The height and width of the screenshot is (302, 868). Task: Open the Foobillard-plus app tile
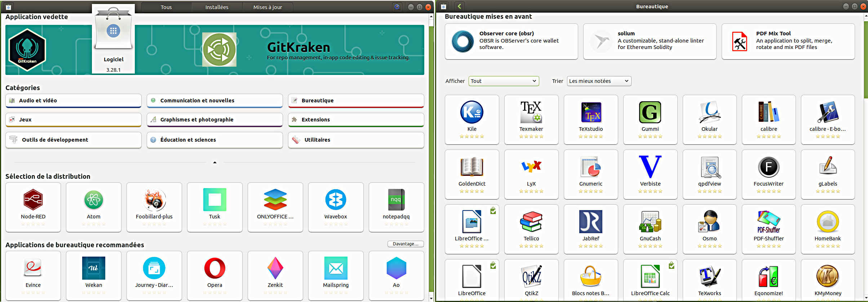click(x=154, y=207)
